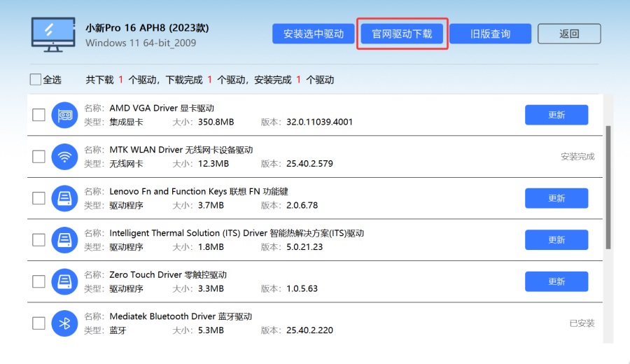Click the MTK WLAN wifi icon
The width and height of the screenshot is (630, 364).
64,157
